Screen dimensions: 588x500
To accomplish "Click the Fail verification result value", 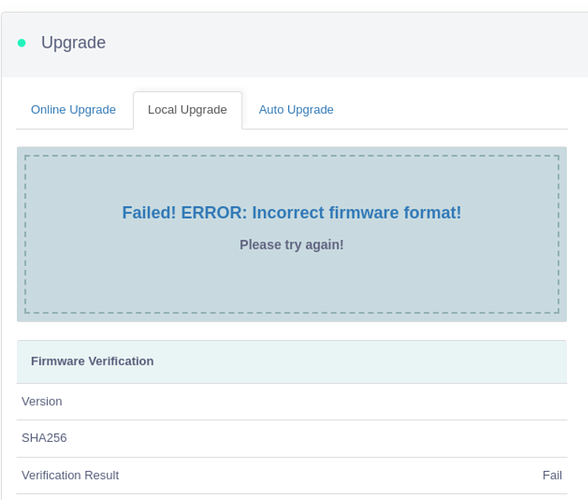I will pyautogui.click(x=552, y=475).
